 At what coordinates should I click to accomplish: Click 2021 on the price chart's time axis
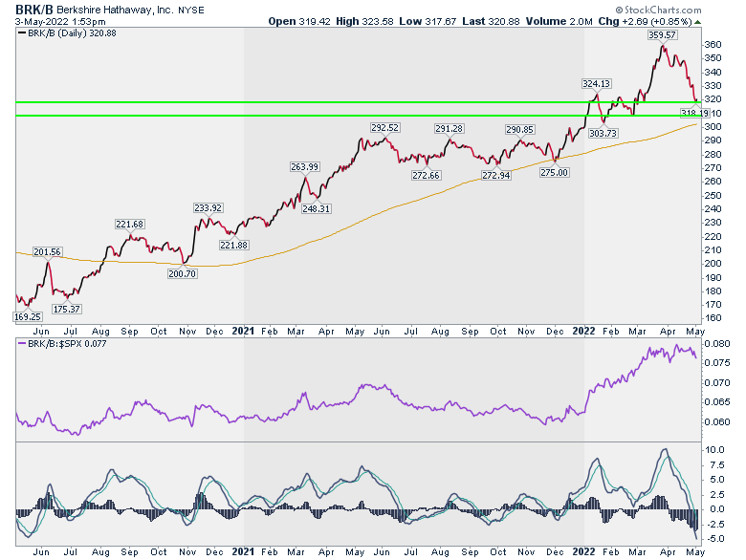243,331
